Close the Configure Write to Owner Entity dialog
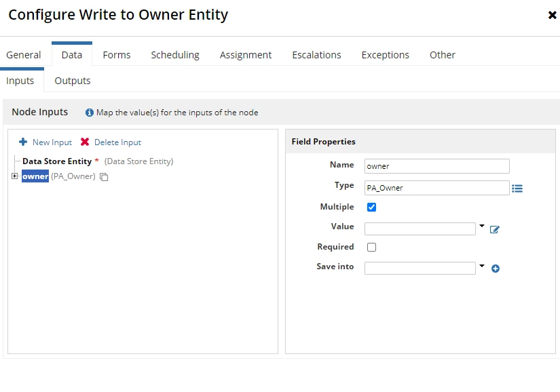This screenshot has height=392, width=560. click(552, 15)
